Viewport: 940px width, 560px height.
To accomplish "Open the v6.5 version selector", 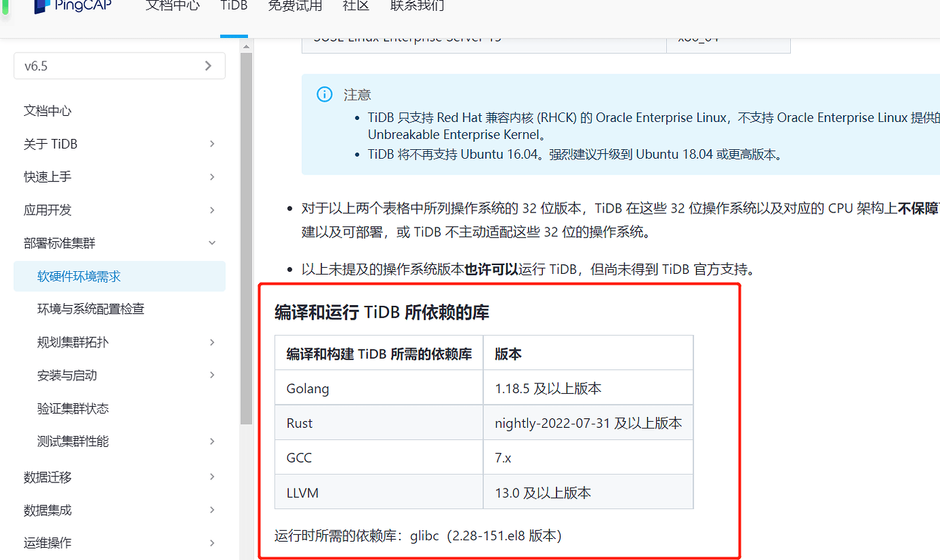I will [119, 66].
